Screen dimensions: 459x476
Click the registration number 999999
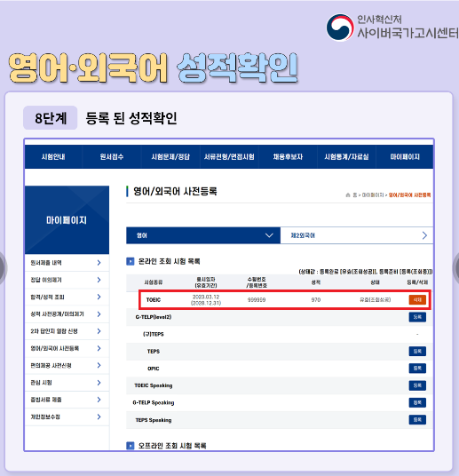(x=257, y=300)
